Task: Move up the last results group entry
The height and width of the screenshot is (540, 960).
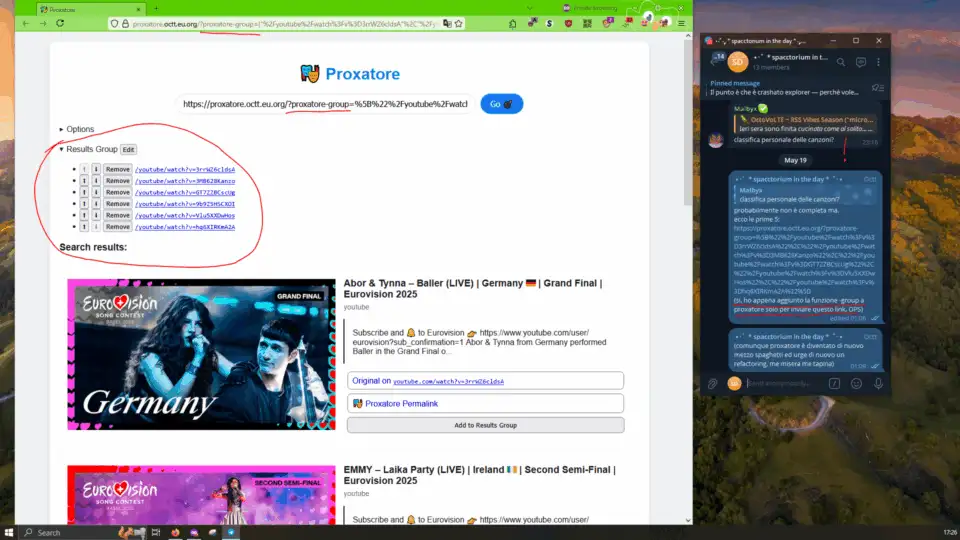Action: coord(84,227)
